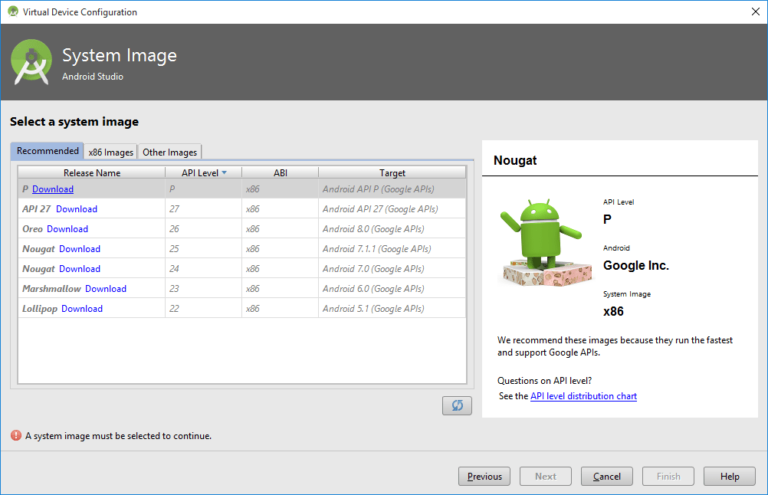Viewport: 768px width, 495px height.
Task: Select the Recommended tab
Action: 48,151
